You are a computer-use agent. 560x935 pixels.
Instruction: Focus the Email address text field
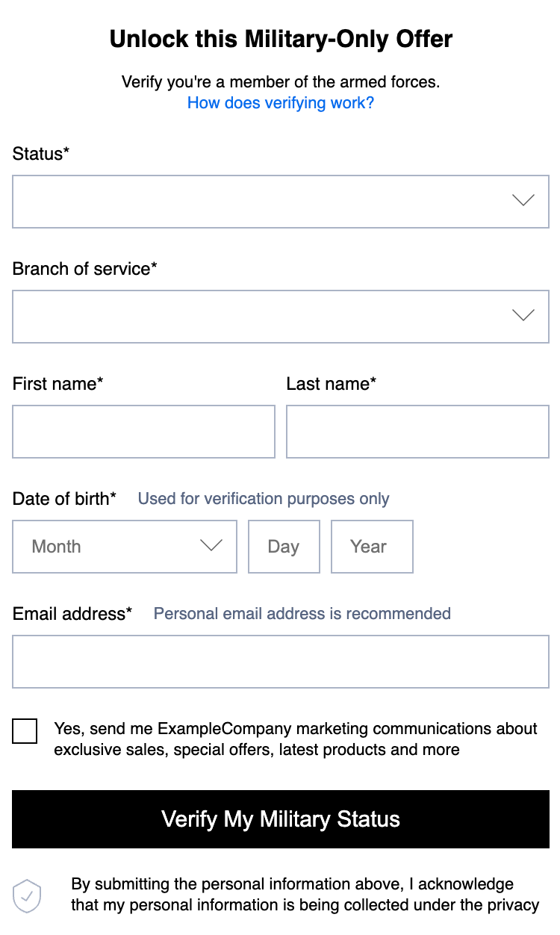[x=281, y=662]
